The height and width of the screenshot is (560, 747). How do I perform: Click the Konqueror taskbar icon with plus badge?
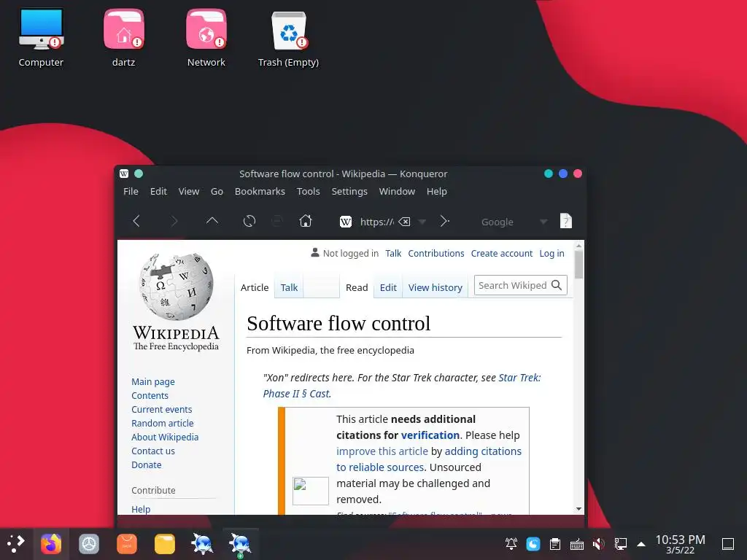(x=241, y=544)
